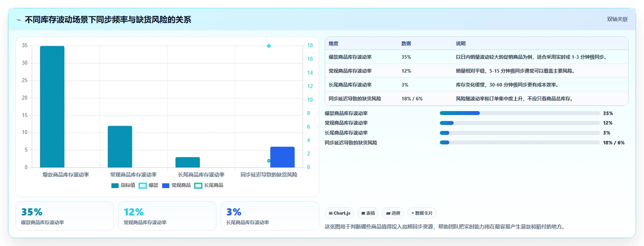This screenshot has width=644, height=246.
Task: Click the 3% stat card
Action: click(270, 216)
